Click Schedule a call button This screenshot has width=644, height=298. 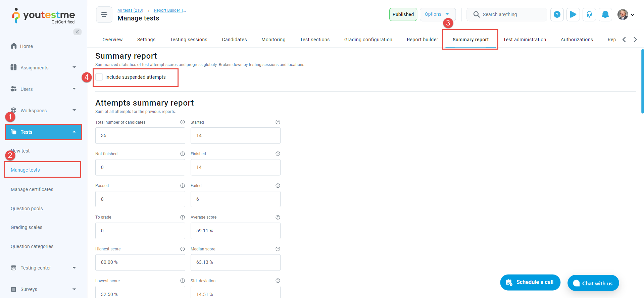(x=530, y=282)
